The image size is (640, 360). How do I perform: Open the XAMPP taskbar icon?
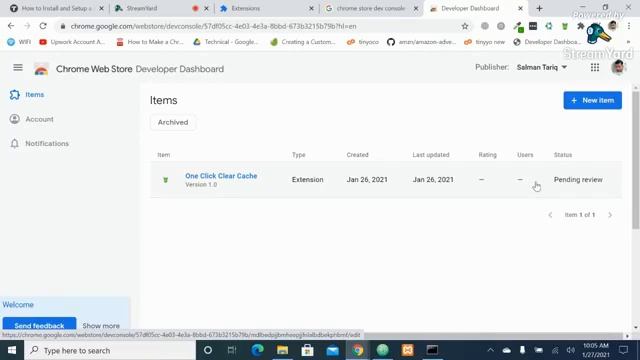(x=407, y=350)
